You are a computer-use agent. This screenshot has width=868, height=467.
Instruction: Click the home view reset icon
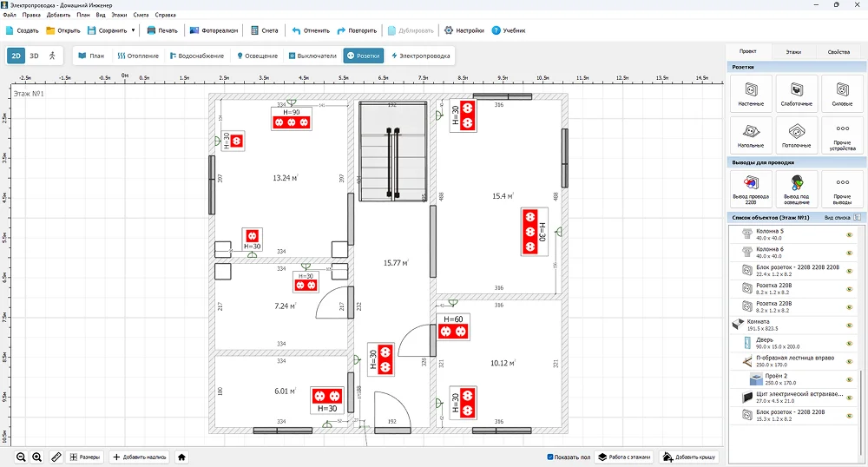coord(181,457)
